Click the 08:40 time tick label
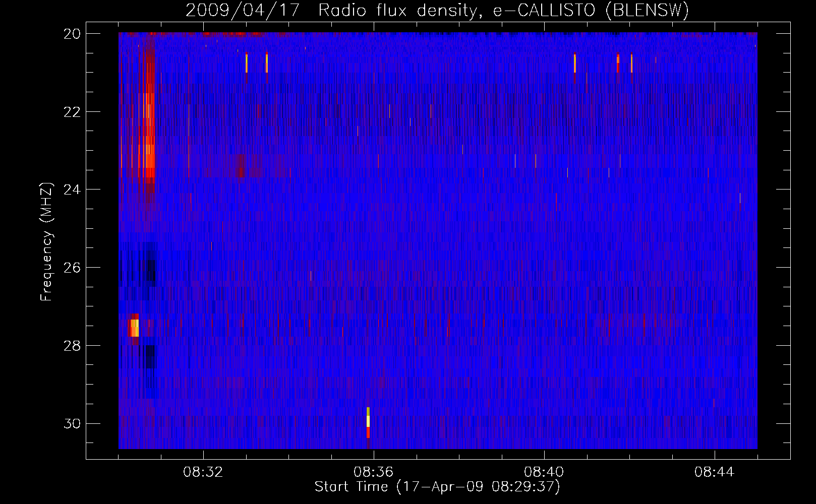Image resolution: width=816 pixels, height=504 pixels. tap(544, 472)
